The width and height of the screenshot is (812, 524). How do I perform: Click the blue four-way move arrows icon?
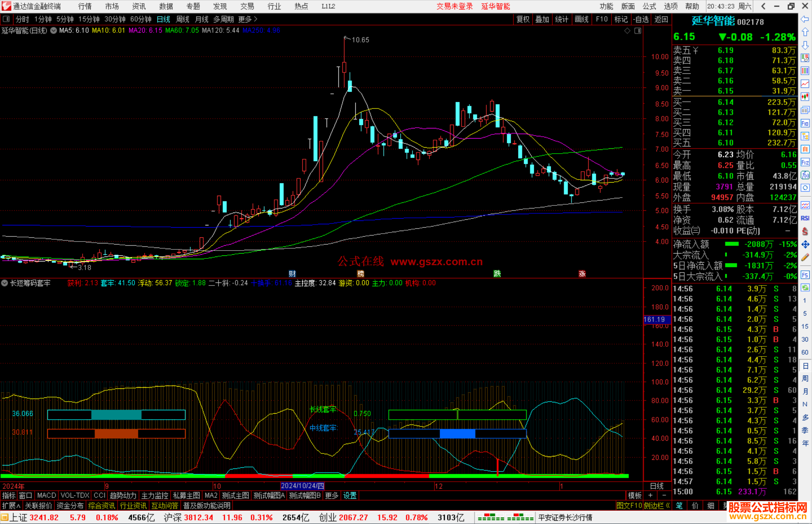tap(805, 245)
